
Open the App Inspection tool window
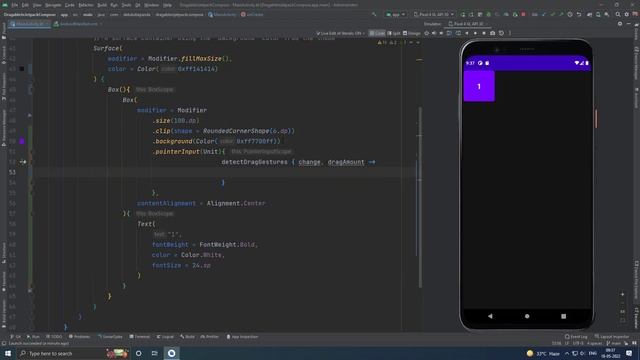(x=242, y=337)
